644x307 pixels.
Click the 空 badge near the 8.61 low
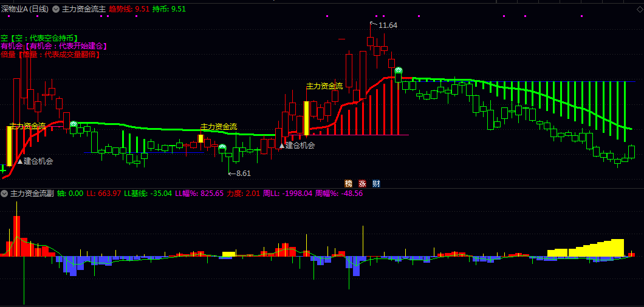(222, 147)
